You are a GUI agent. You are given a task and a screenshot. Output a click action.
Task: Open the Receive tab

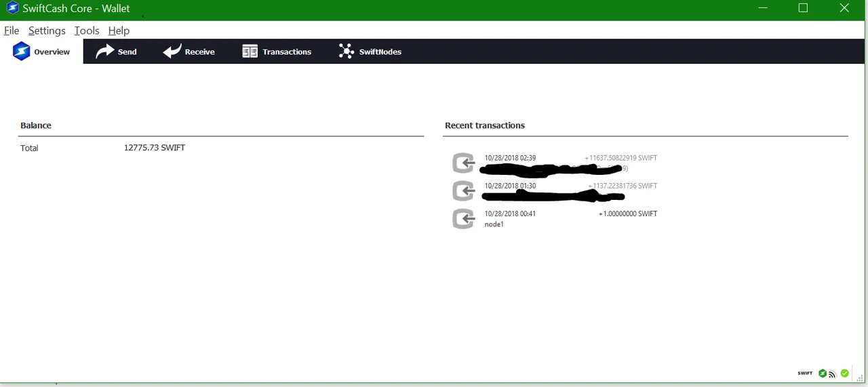(x=189, y=52)
